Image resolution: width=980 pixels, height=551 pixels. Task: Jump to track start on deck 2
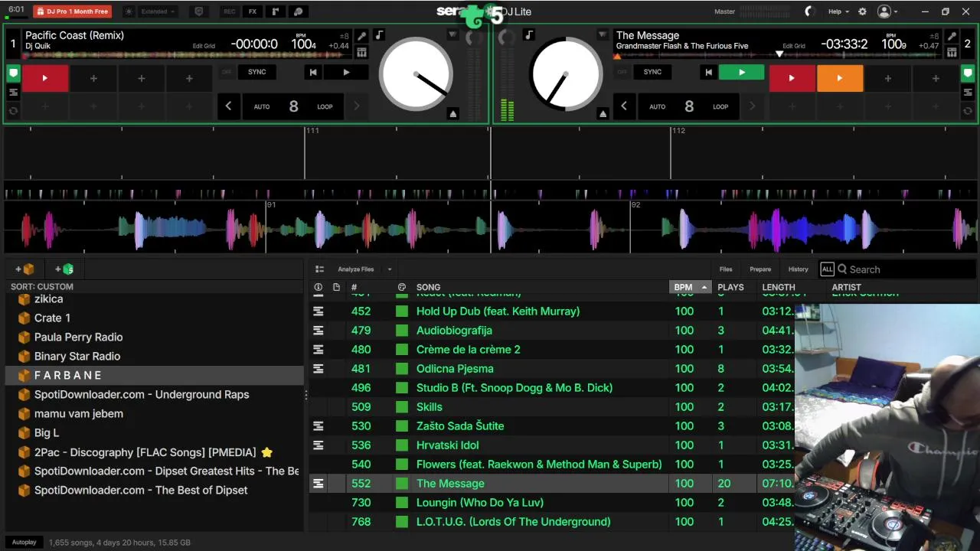[x=708, y=72]
